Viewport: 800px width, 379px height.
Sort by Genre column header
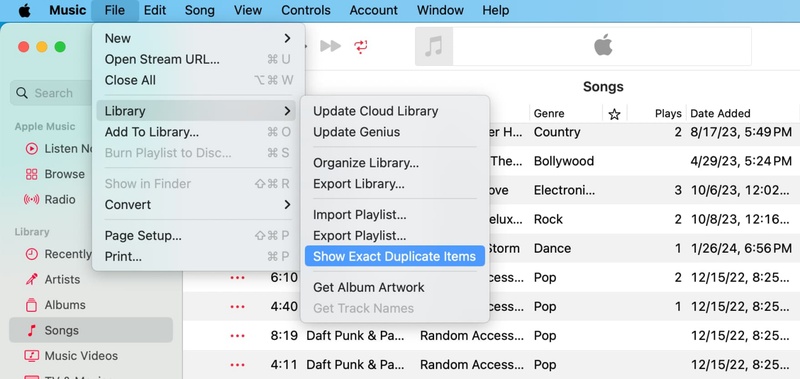point(549,113)
